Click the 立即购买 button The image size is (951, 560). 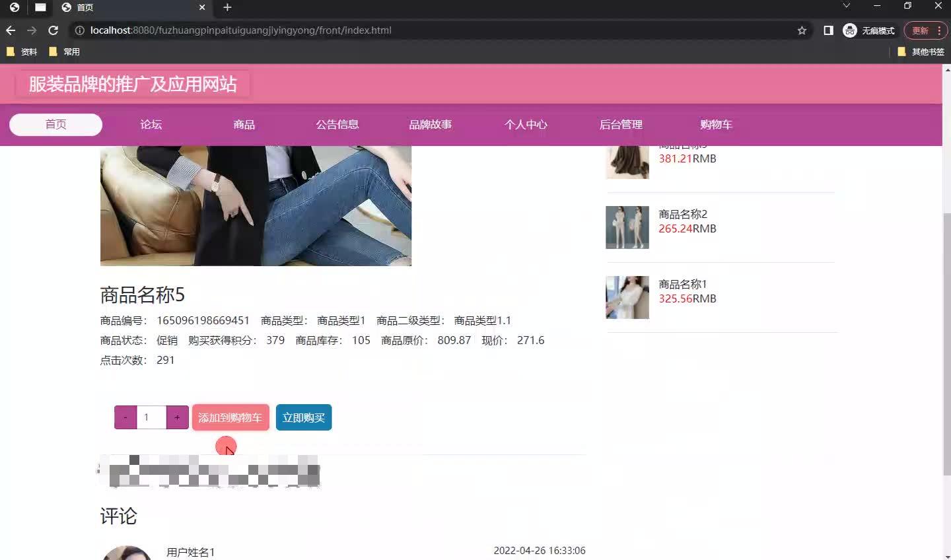click(x=303, y=417)
